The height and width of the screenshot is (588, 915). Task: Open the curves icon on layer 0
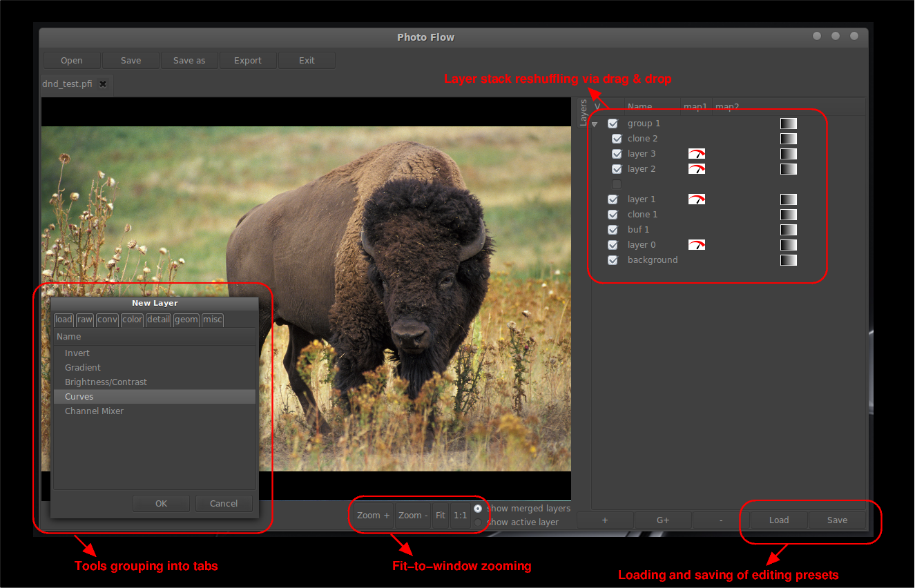(697, 245)
